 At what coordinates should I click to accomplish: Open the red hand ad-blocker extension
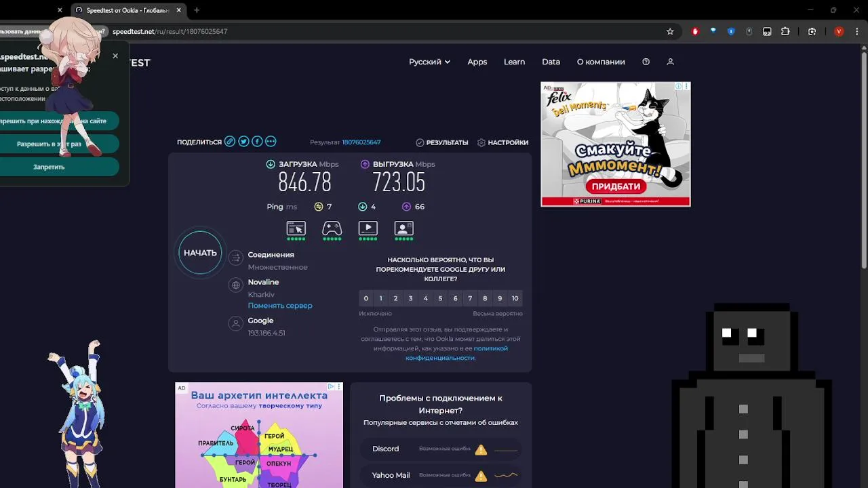(695, 31)
